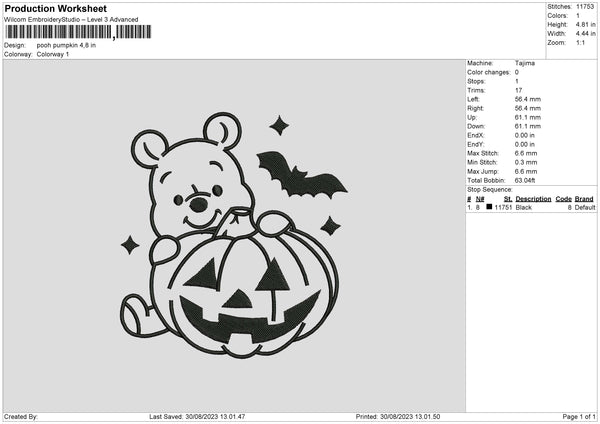Click the Width value 4.44 in
600x424 pixels.
[585, 34]
